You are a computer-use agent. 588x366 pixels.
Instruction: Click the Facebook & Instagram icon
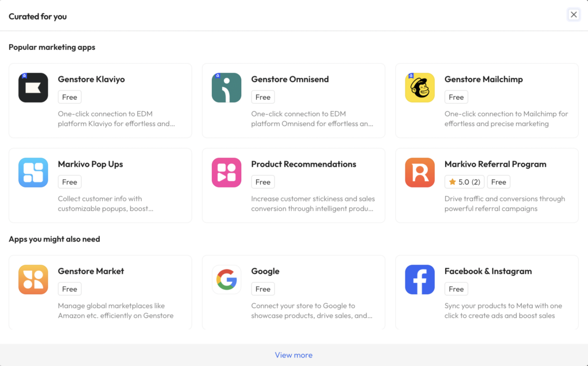(x=420, y=279)
